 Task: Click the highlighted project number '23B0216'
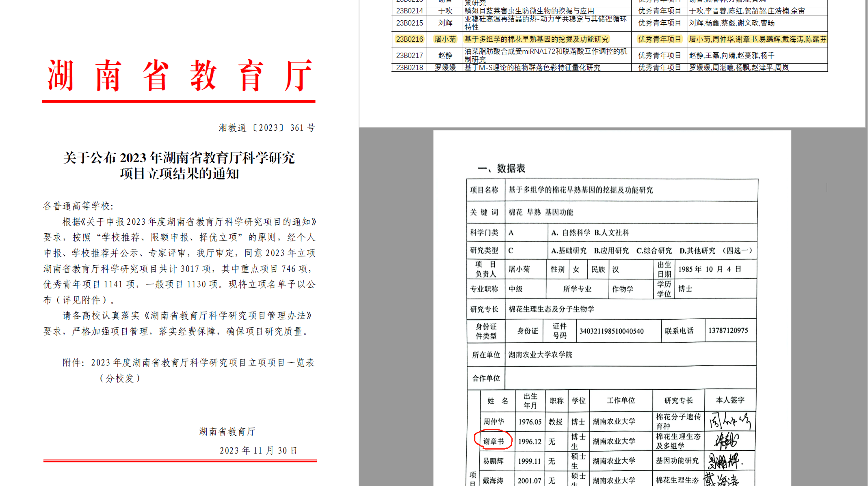coord(409,39)
